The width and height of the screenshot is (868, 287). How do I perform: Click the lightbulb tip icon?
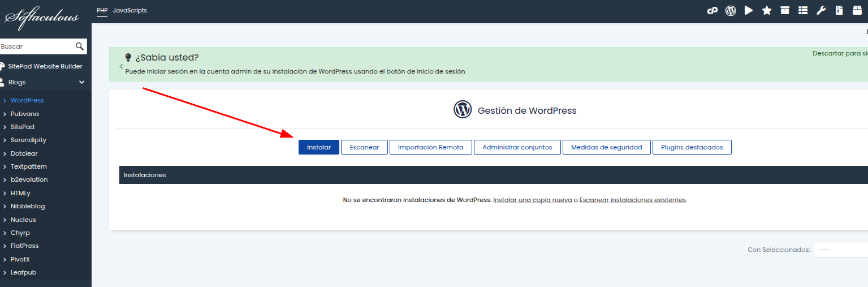[x=128, y=57]
